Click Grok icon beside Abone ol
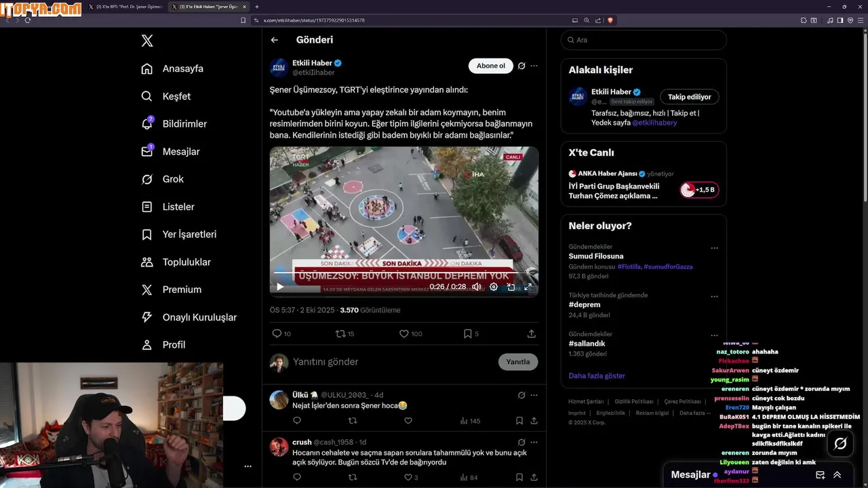868x488 pixels. 521,66
